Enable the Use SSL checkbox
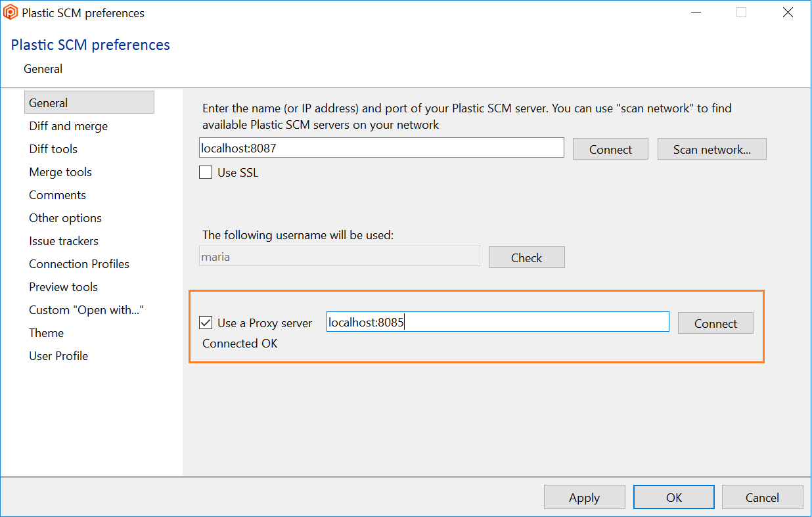Screen dimensions: 812x517 click(x=206, y=173)
